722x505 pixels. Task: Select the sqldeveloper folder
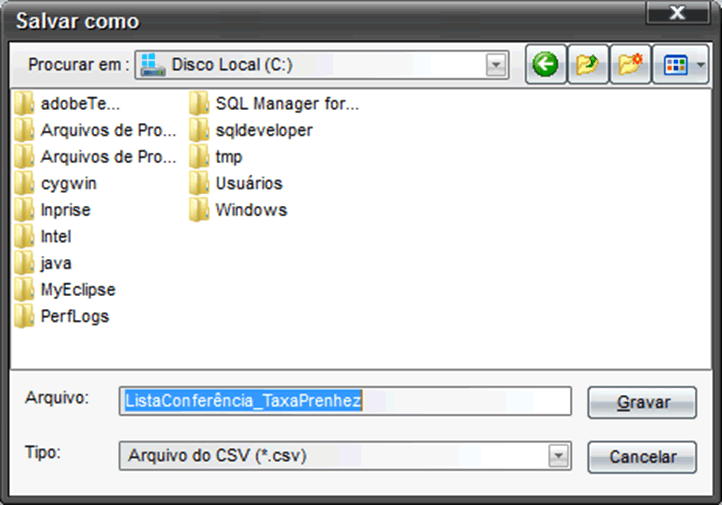(251, 130)
